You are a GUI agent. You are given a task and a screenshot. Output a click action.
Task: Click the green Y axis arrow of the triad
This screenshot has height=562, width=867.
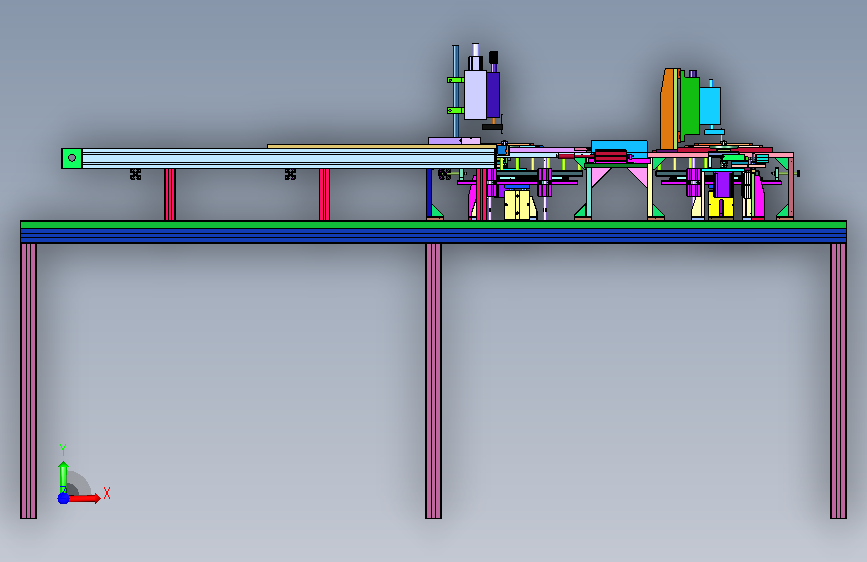pyautogui.click(x=63, y=477)
